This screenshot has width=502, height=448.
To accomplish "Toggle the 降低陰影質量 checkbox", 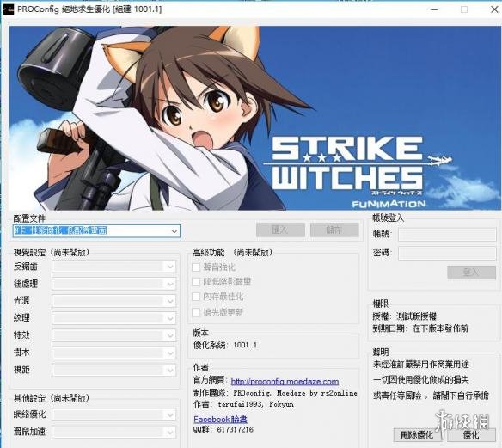I will (x=196, y=282).
